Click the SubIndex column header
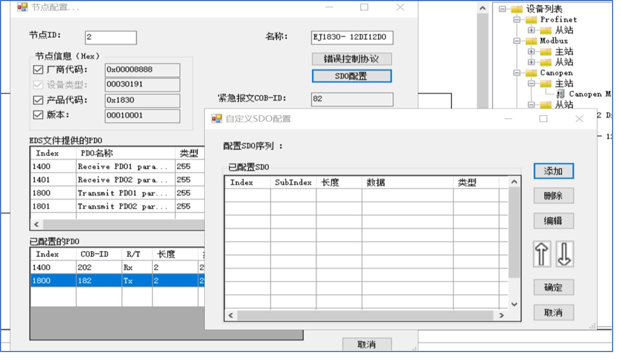 click(x=293, y=182)
